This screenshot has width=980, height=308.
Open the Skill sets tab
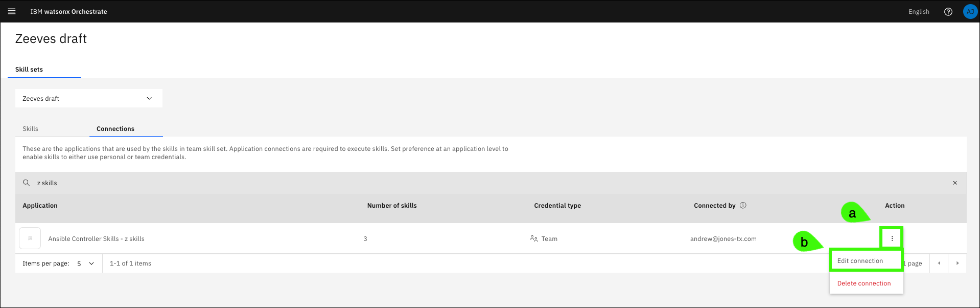coord(29,70)
